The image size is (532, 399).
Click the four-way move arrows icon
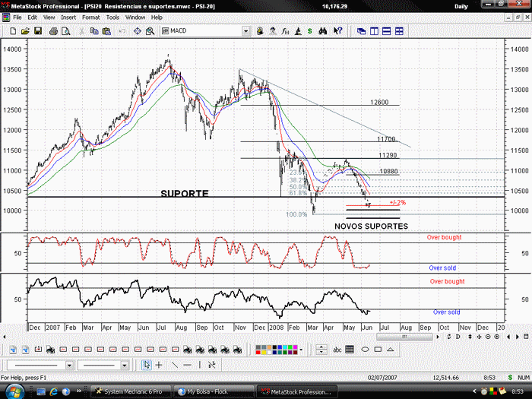click(479, 337)
